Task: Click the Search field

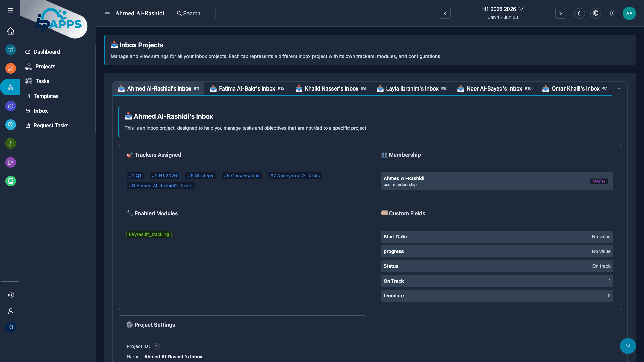Action: [194, 13]
